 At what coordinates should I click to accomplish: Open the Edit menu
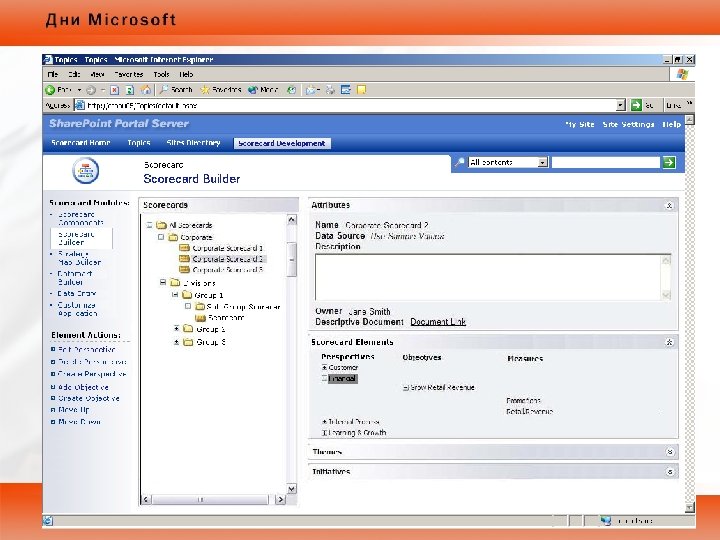point(74,74)
